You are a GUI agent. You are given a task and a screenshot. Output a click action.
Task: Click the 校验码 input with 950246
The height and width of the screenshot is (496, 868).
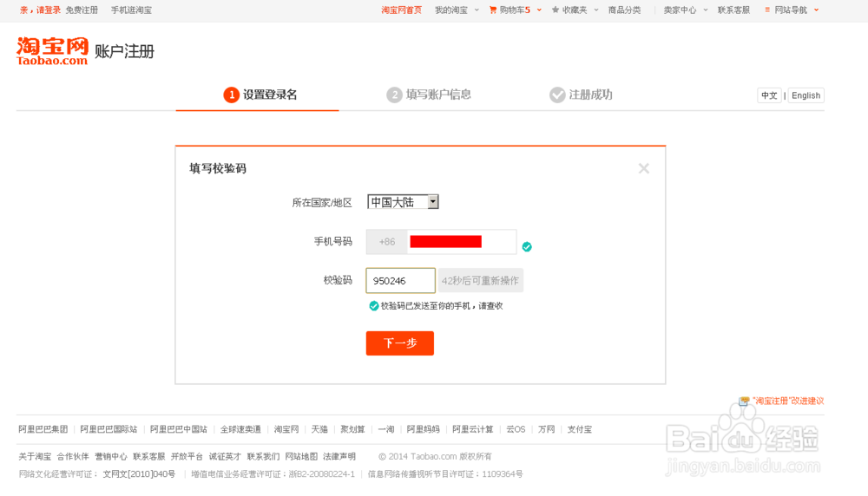(400, 280)
